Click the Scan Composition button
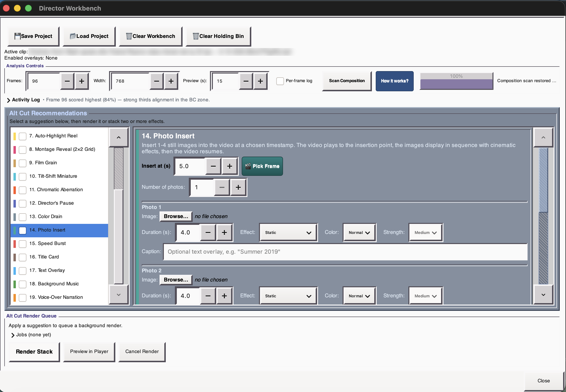Screen dimensions: 566x392 click(347, 81)
